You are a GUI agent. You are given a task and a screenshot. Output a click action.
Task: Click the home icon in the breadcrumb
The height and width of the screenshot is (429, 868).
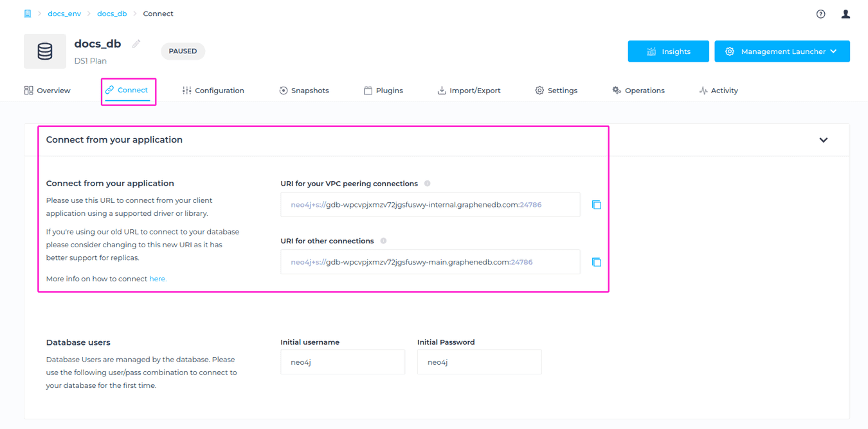[27, 13]
